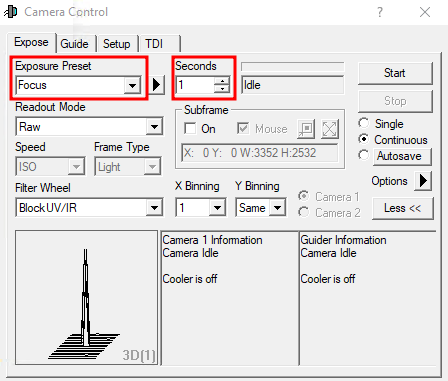
Task: Open the Options arrow menu
Action: (423, 181)
